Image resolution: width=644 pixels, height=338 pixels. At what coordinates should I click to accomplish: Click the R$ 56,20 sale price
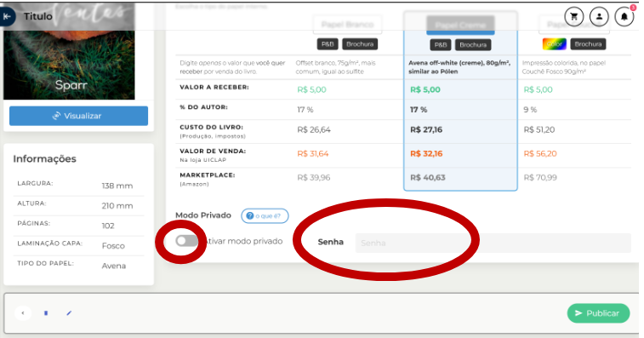coord(540,154)
